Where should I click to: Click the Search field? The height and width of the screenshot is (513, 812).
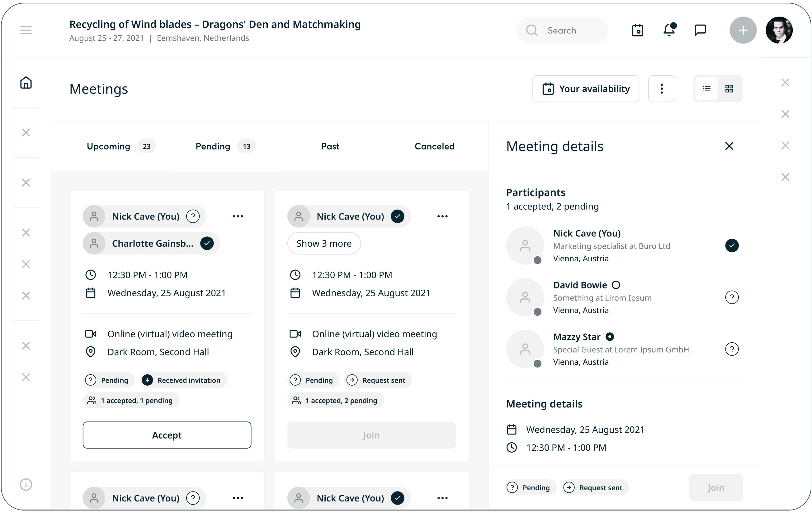click(563, 30)
